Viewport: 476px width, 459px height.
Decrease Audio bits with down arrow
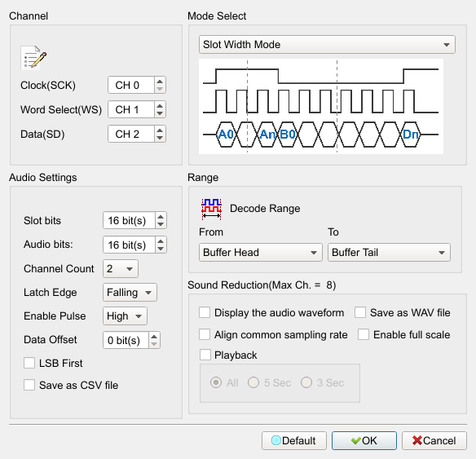click(x=161, y=249)
